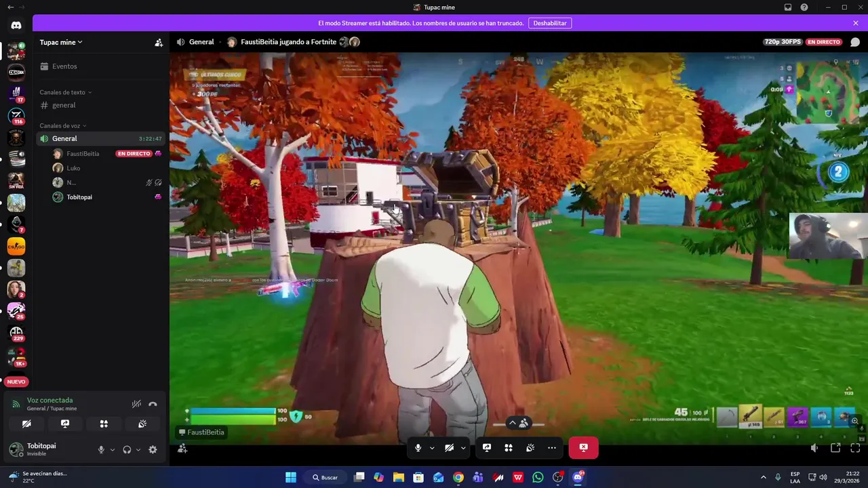The height and width of the screenshot is (488, 868).
Task: Open Google Chrome from taskbar
Action: coord(458,477)
